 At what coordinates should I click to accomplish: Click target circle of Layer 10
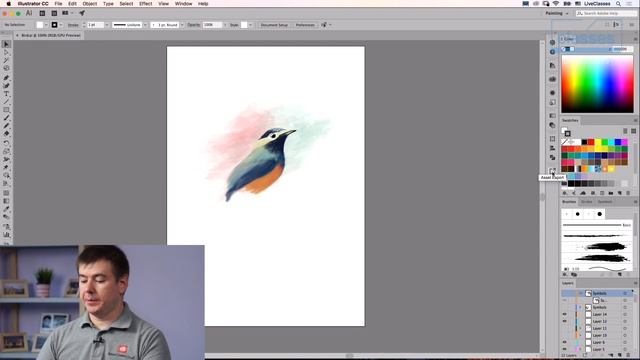click(x=625, y=335)
